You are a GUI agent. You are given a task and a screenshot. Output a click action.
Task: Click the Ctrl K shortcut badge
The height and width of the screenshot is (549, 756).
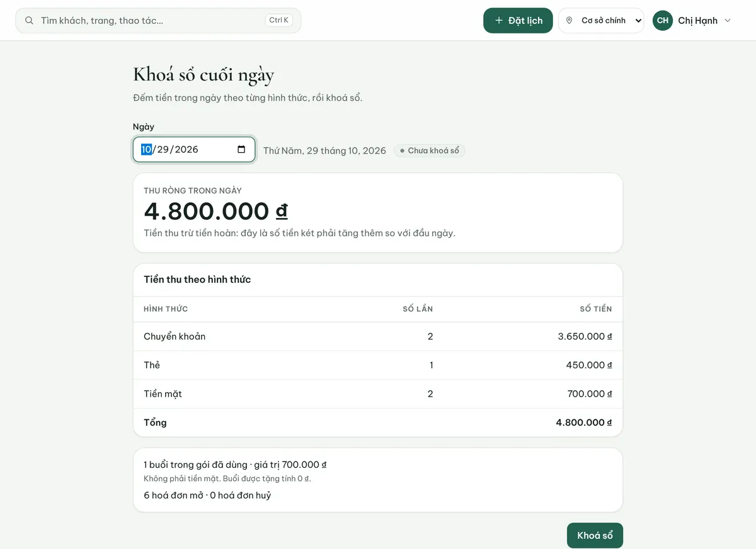point(278,20)
